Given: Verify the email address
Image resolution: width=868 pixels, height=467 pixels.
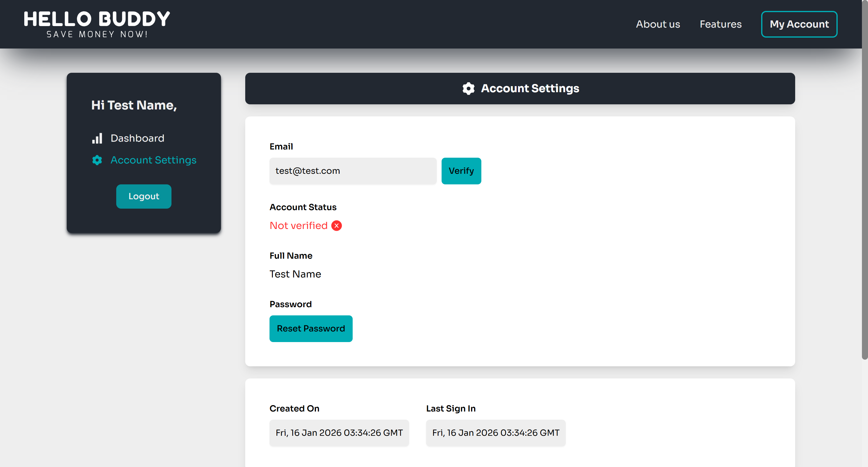Looking at the screenshot, I should tap(461, 171).
